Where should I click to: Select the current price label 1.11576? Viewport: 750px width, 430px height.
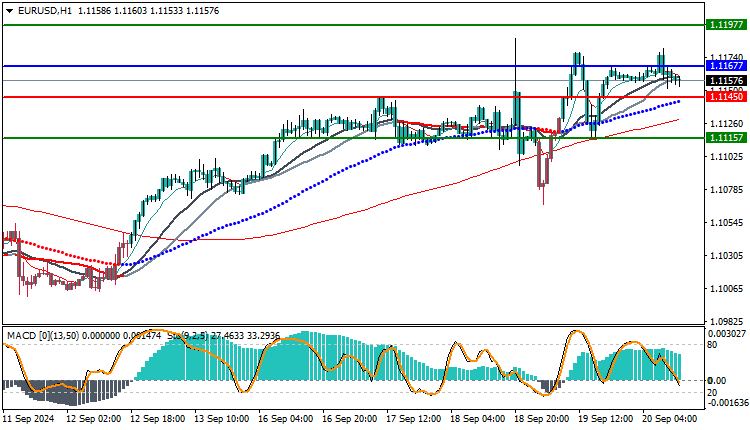tap(726, 80)
